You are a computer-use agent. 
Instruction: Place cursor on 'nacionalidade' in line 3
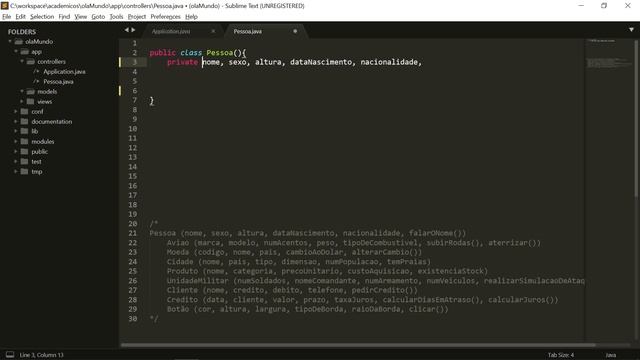click(x=389, y=62)
